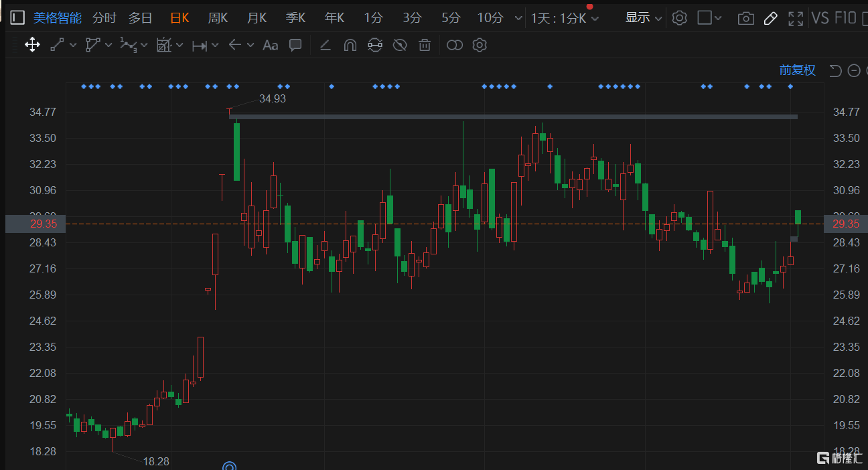The height and width of the screenshot is (470, 868).
Task: Expand the range ruler dropdown arrow
Action: [215, 46]
